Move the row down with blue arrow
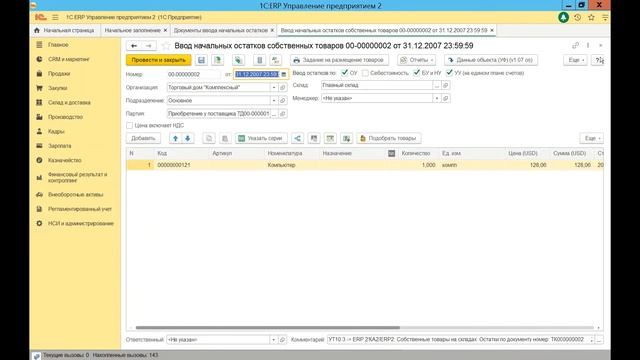Image resolution: width=640 pixels, height=360 pixels. pyautogui.click(x=188, y=138)
